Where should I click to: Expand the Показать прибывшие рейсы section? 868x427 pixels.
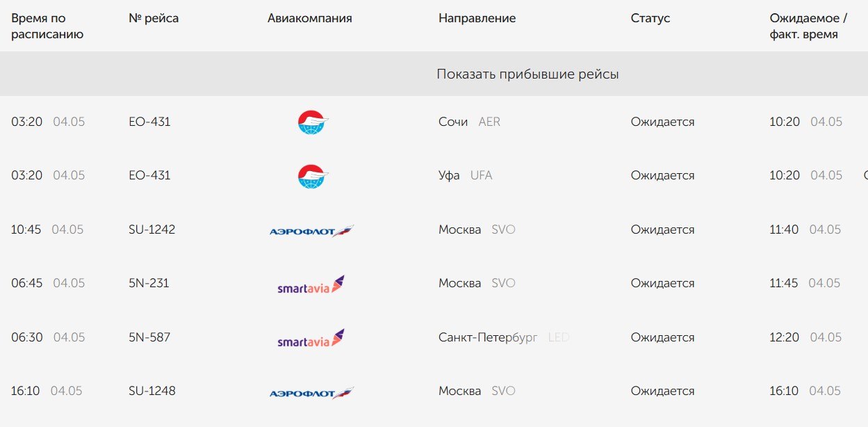coord(527,74)
